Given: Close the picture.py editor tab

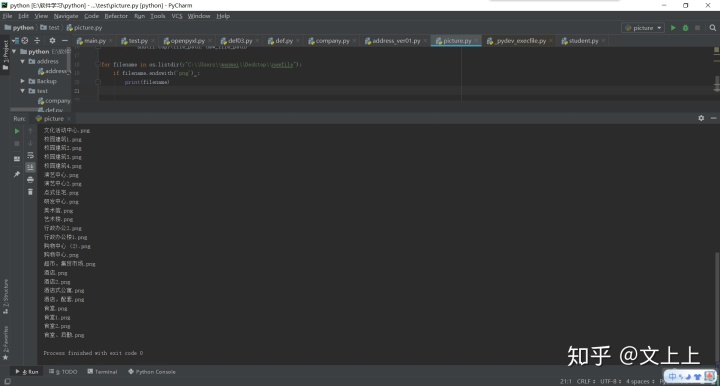Looking at the screenshot, I should pyautogui.click(x=476, y=41).
